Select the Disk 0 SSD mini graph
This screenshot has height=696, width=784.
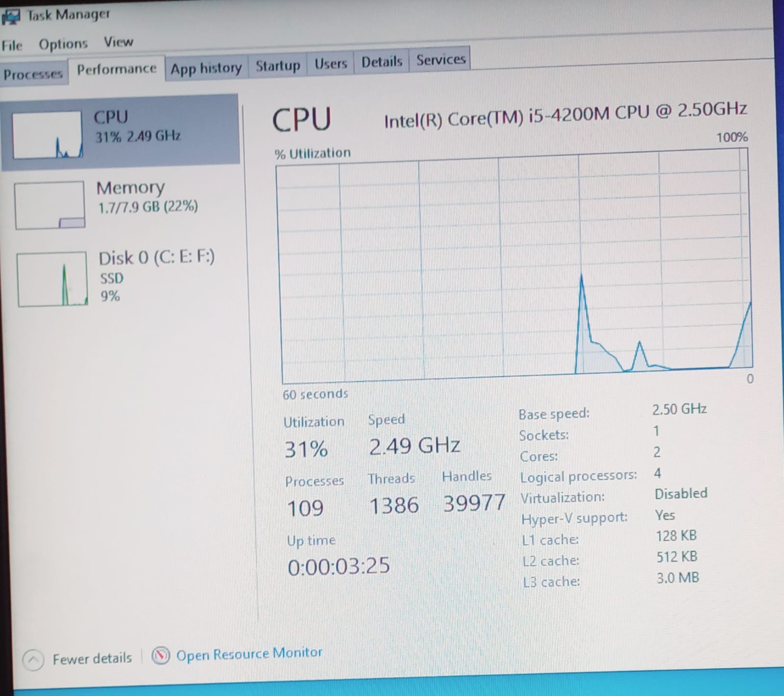[x=52, y=279]
